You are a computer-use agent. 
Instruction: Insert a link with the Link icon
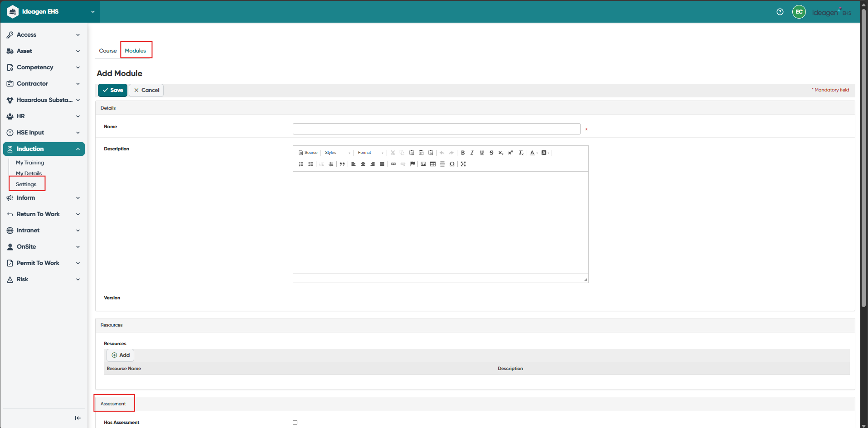click(x=393, y=164)
